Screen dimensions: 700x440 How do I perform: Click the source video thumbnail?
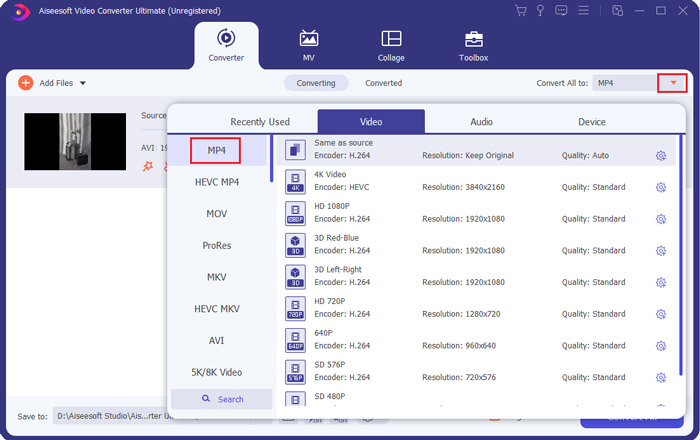(x=75, y=141)
